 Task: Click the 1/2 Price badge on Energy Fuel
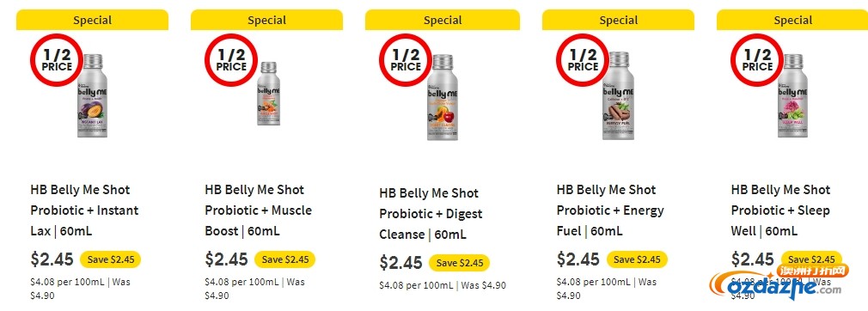point(583,60)
